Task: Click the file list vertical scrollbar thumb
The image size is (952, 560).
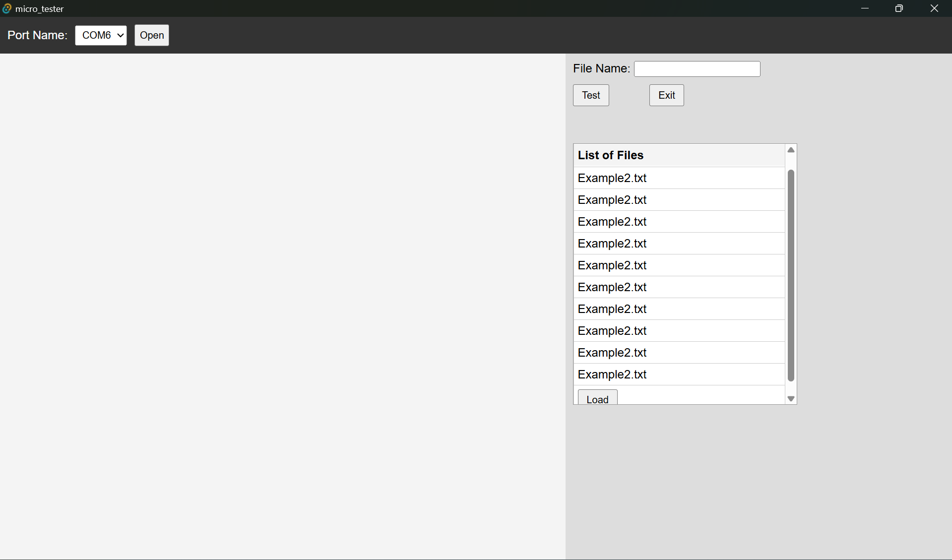Action: [x=791, y=275]
